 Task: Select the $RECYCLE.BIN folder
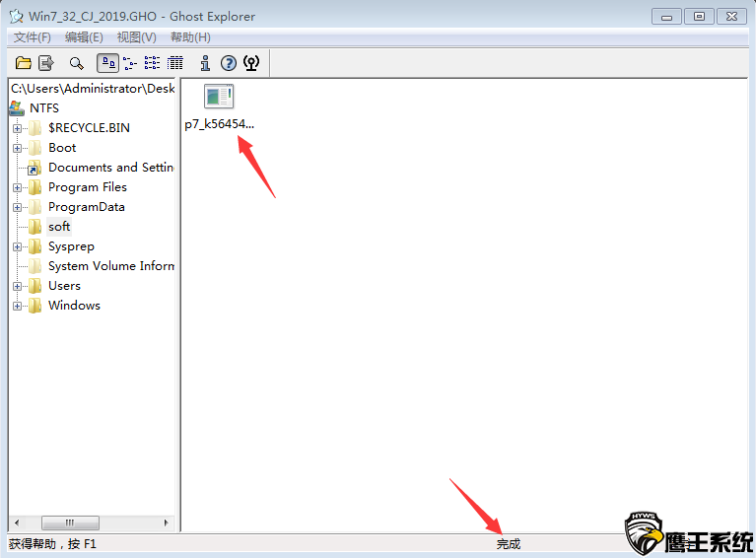click(89, 128)
